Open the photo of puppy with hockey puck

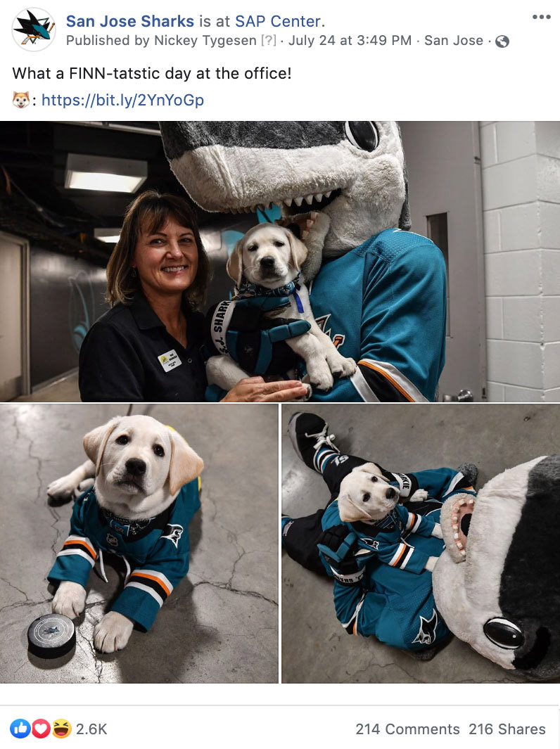point(139,544)
